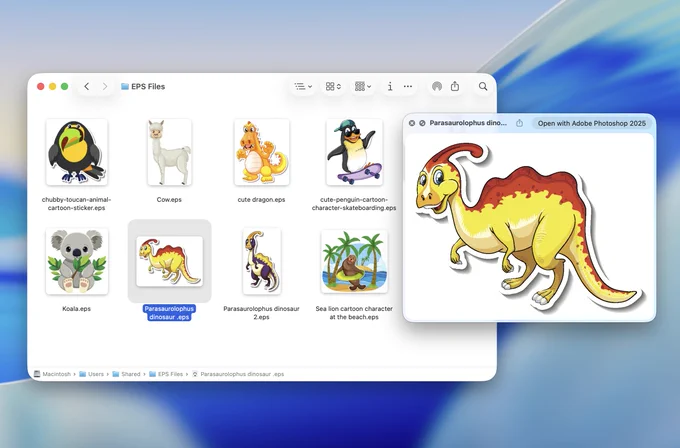Go forward with the right chevron button

coord(105,86)
